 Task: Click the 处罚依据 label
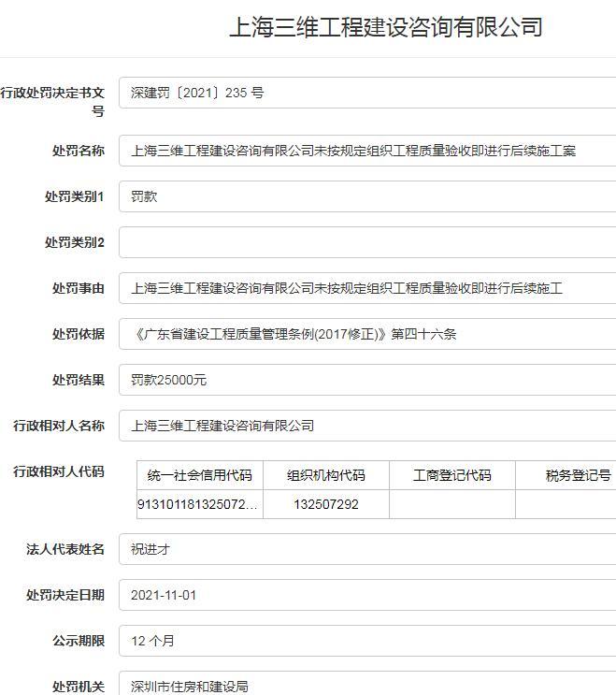pos(79,334)
